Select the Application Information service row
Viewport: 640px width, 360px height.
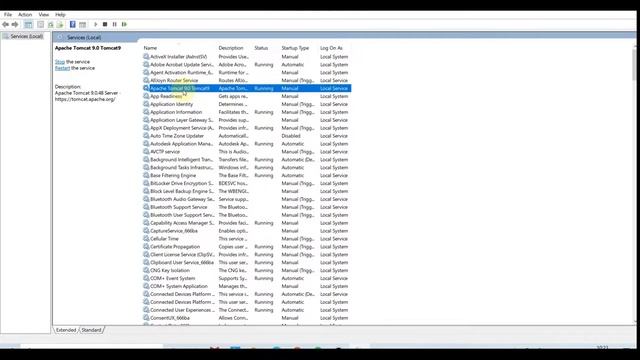click(x=247, y=112)
